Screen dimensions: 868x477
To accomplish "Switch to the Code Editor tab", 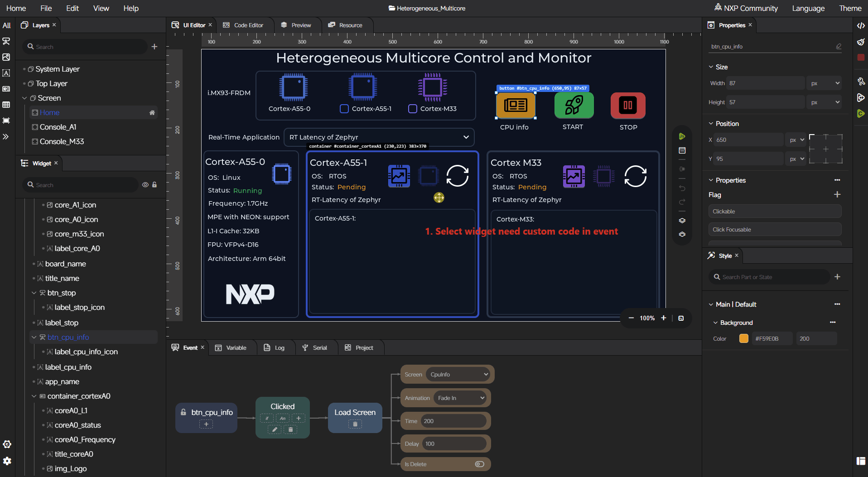I will tap(243, 25).
